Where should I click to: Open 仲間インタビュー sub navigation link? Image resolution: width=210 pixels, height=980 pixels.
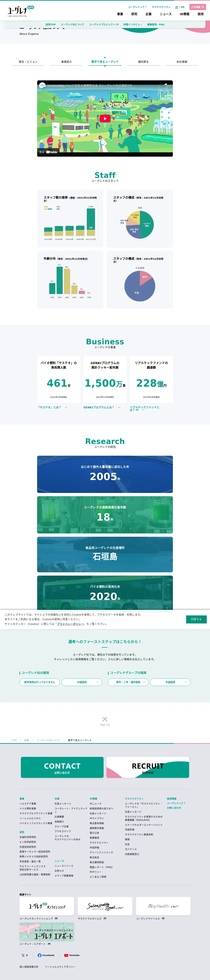133,24
